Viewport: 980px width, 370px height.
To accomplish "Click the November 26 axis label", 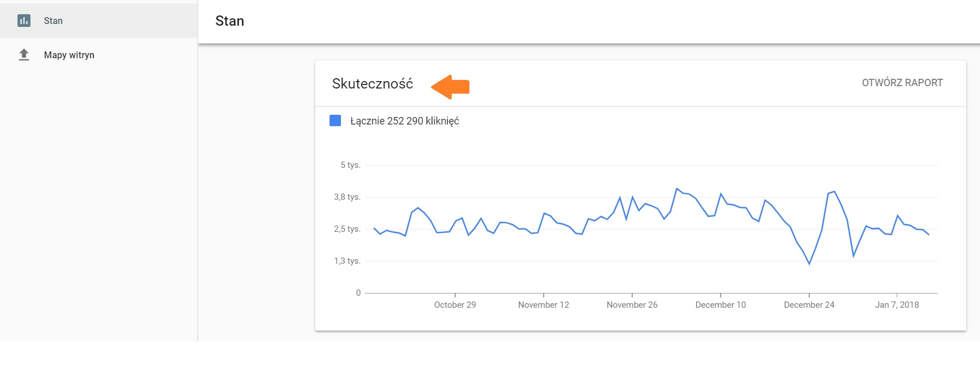I will coord(632,305).
